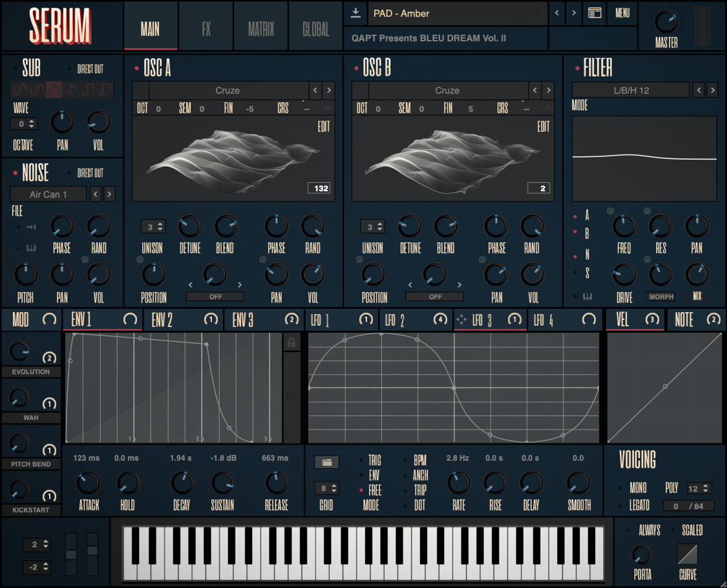Enable Mono voicing
Image resolution: width=727 pixels, height=588 pixels.
click(x=620, y=488)
